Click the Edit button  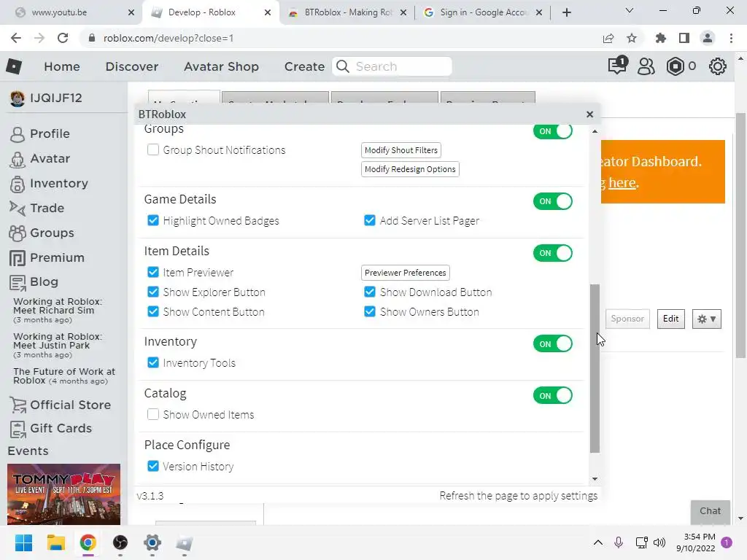coord(671,319)
